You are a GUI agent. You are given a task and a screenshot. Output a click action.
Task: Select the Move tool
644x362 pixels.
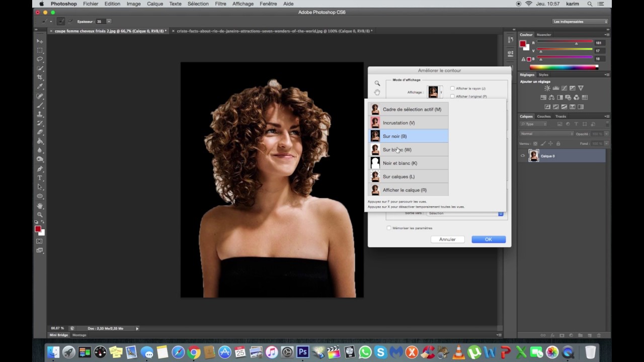[x=40, y=41]
